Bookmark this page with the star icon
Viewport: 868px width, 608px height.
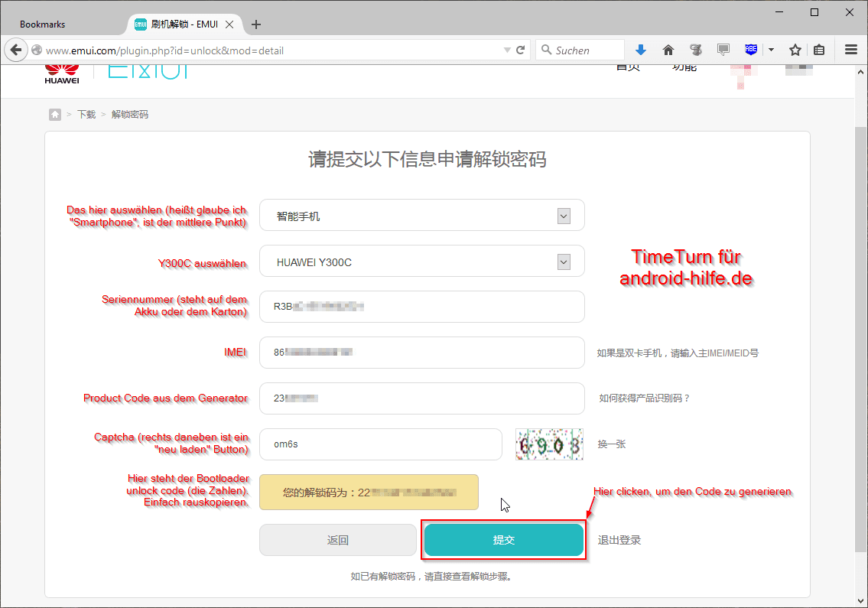coord(795,50)
